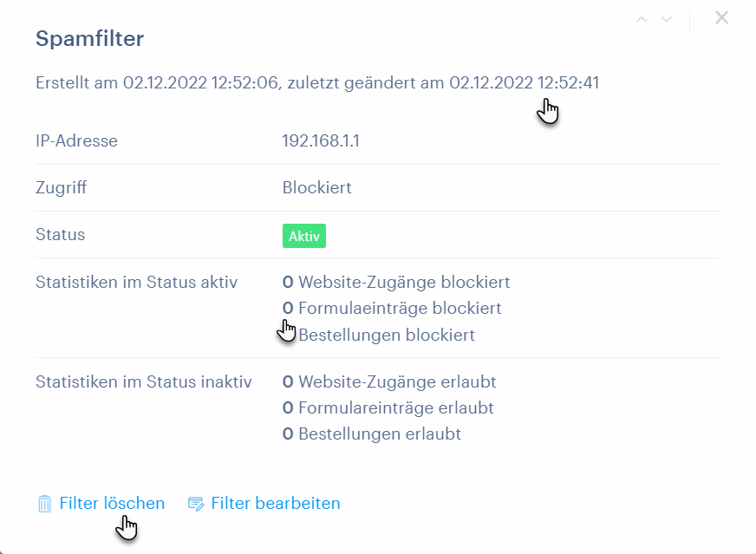Click 'Bestellungen erlaubt' statistic
Image resolution: width=756 pixels, height=554 pixels.
379,433
